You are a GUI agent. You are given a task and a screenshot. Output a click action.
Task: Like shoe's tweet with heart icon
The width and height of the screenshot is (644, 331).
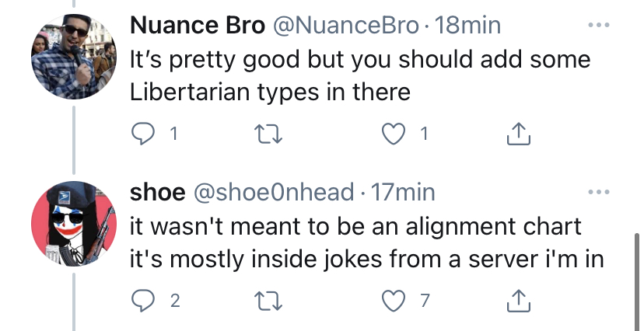click(394, 301)
